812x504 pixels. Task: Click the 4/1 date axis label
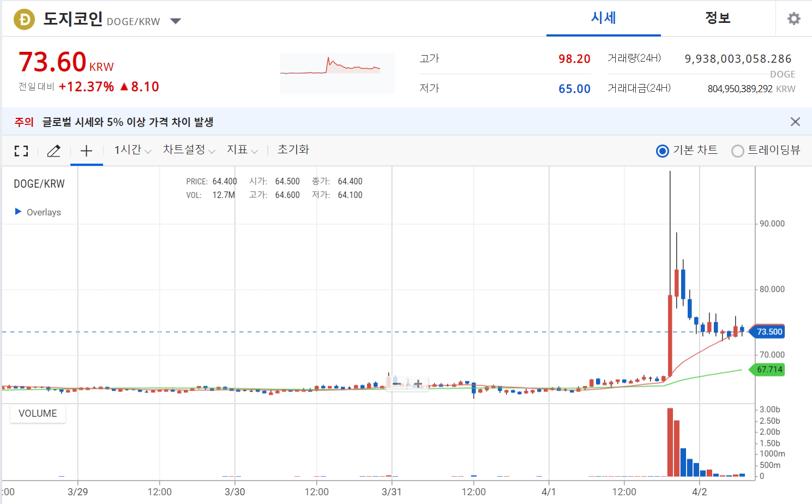point(549,492)
